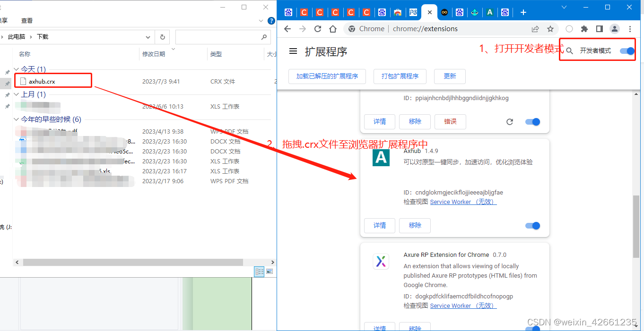Turn off the Axhub 1.4.9 extension toggle

point(532,226)
